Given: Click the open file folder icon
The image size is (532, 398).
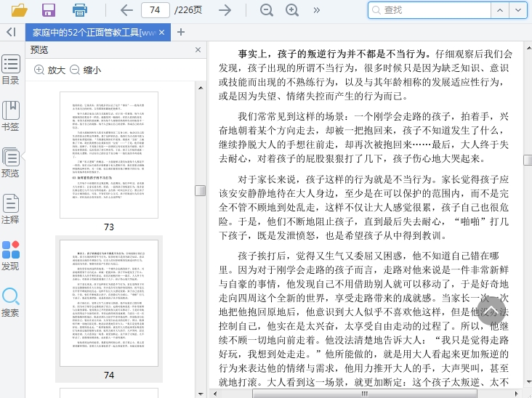Looking at the screenshot, I should 19,10.
